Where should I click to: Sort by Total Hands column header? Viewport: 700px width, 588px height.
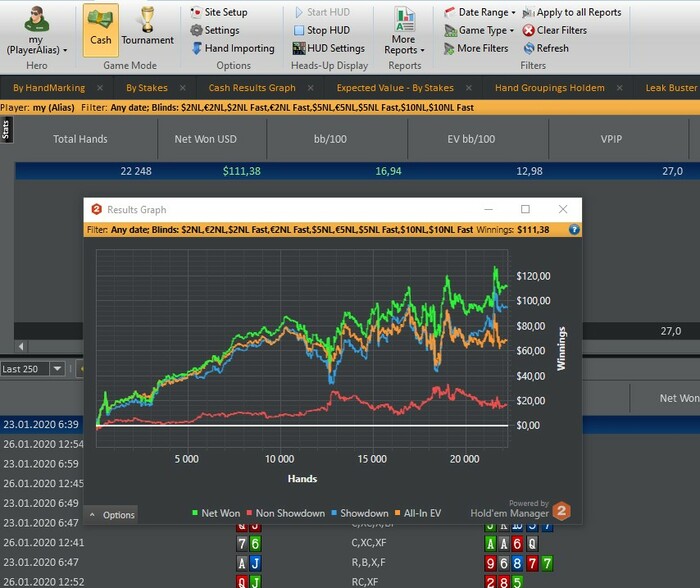coord(80,139)
